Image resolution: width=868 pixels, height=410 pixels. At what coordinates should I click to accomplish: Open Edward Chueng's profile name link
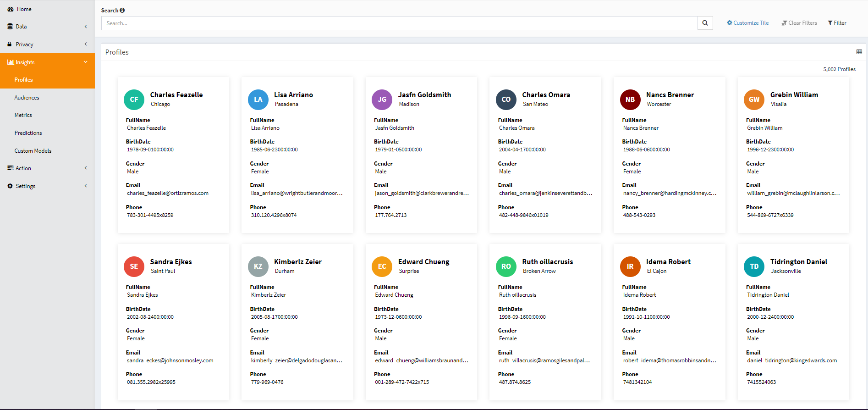pyautogui.click(x=423, y=262)
